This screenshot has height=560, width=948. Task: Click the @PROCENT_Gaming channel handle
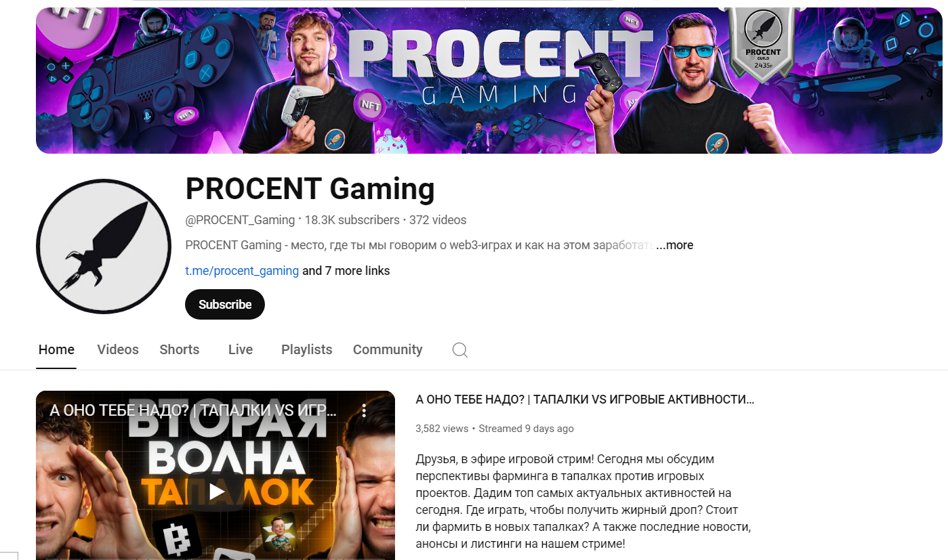(240, 220)
